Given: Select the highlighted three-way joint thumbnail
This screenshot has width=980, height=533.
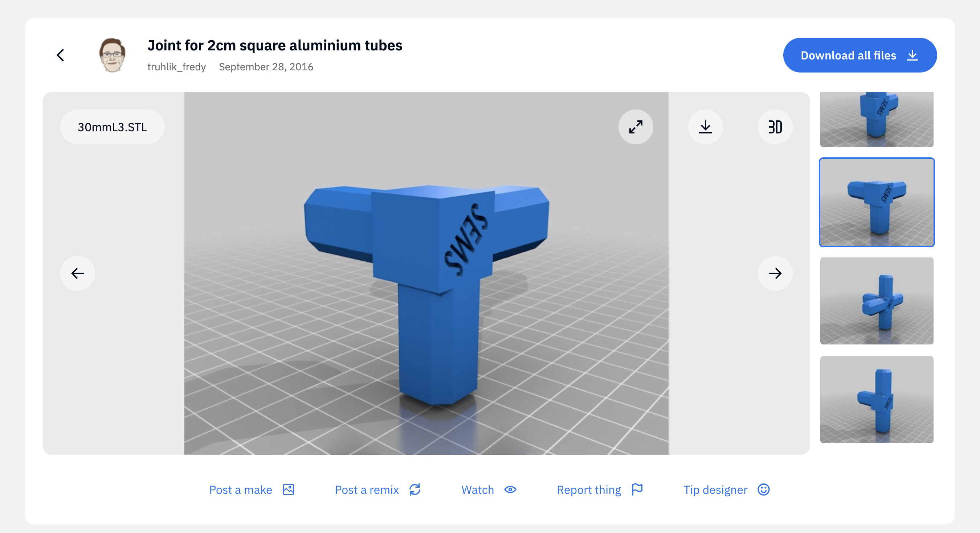Looking at the screenshot, I should tap(877, 202).
